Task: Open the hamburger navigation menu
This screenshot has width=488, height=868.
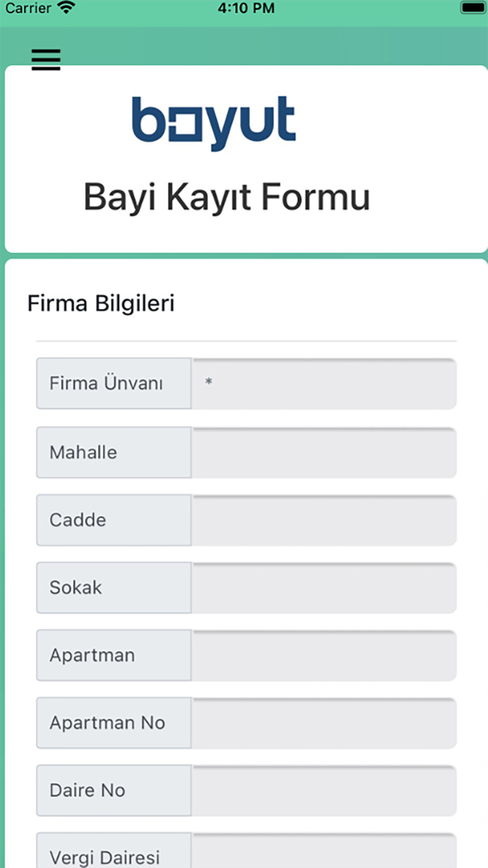Action: 45,60
